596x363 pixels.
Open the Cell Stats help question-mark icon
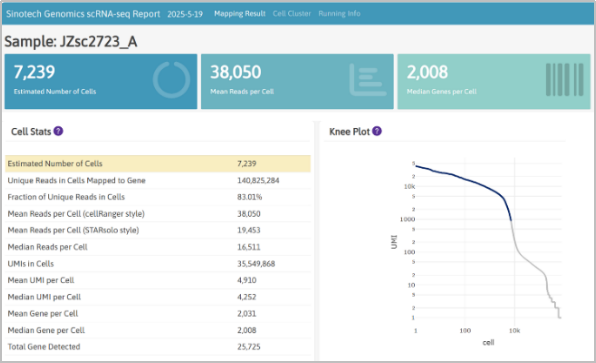click(58, 131)
